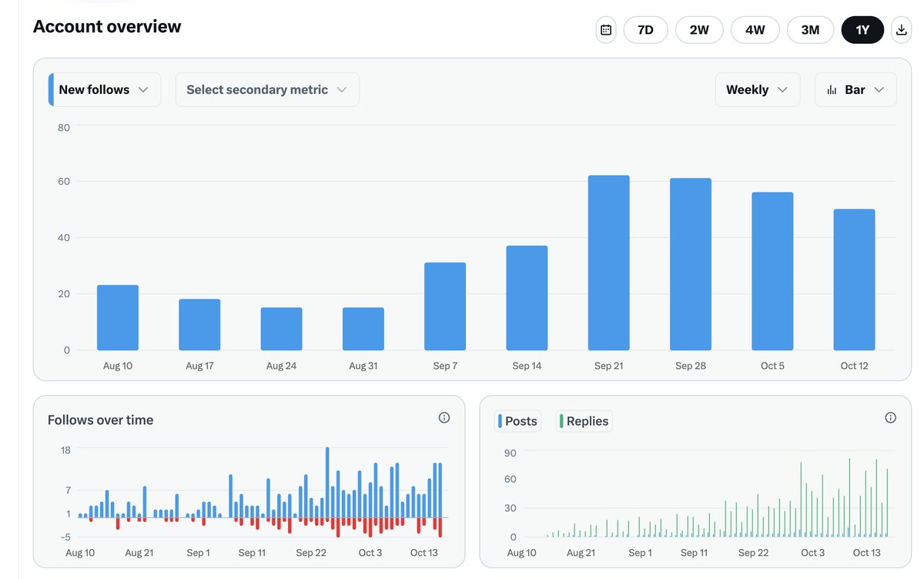
Task: Select the 3M time range
Action: click(x=810, y=30)
